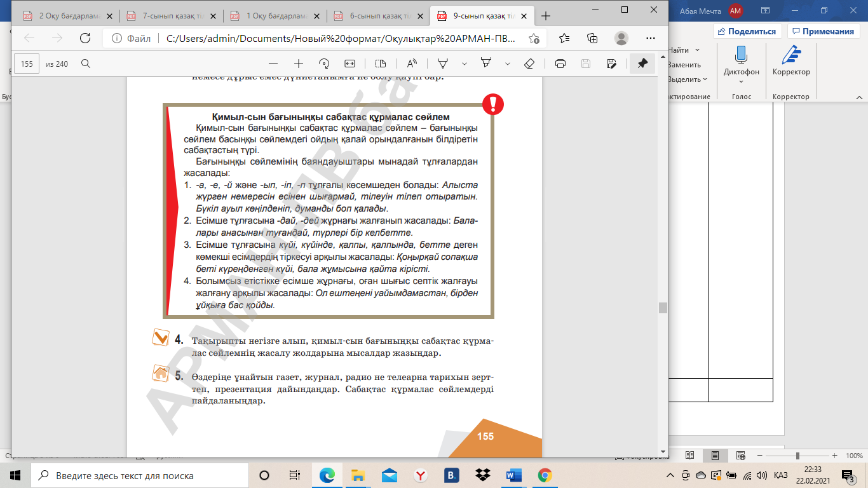
Task: Click the Windows taskbar search box
Action: (x=140, y=475)
